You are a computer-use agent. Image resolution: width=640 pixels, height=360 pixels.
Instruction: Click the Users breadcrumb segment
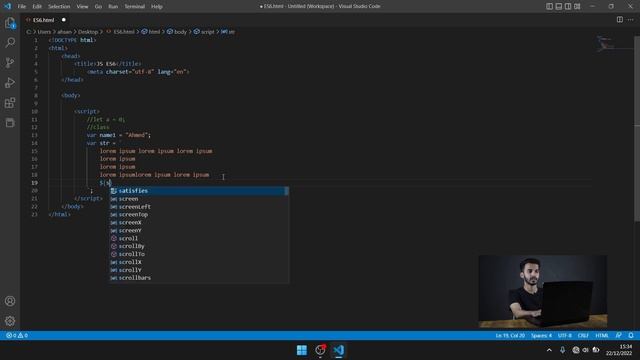[x=44, y=32]
